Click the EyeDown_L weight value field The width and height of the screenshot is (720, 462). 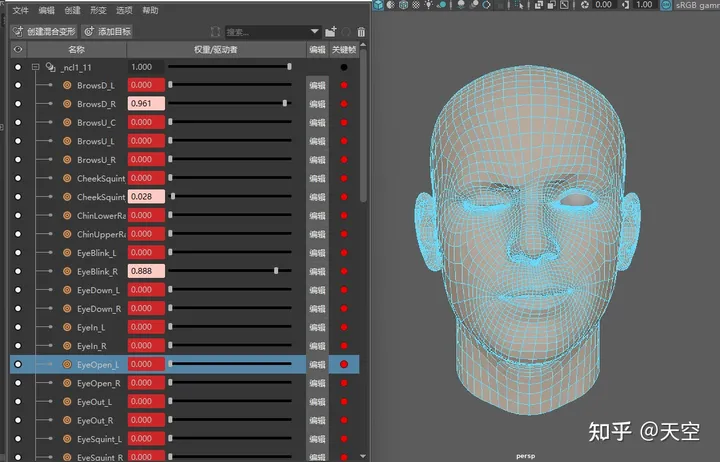pos(145,290)
